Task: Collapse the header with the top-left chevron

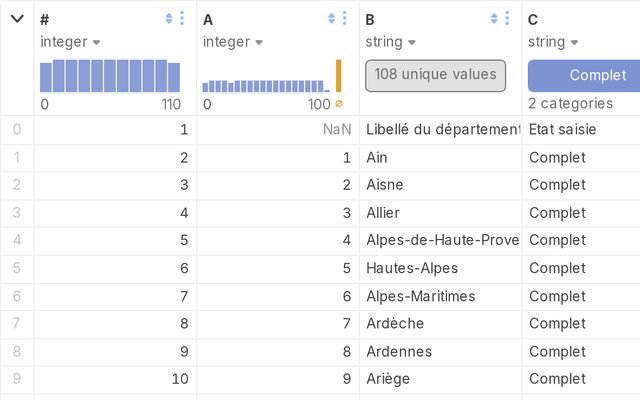Action: 17,19
